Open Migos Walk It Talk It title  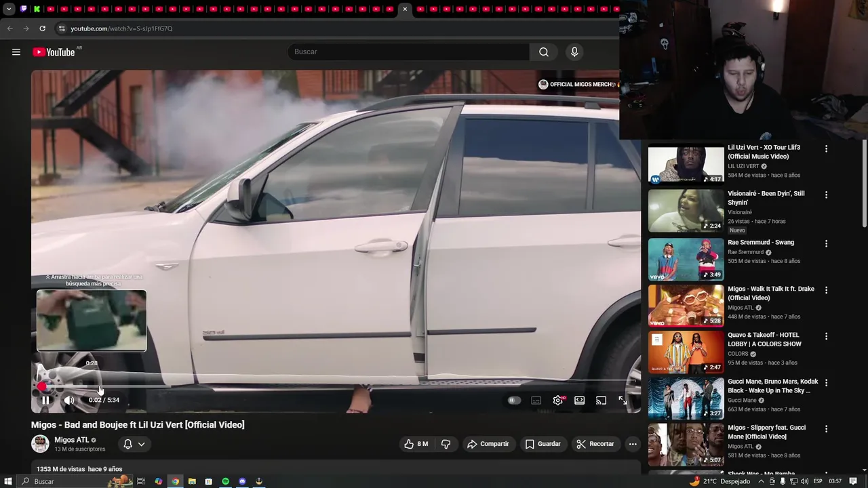pyautogui.click(x=771, y=293)
